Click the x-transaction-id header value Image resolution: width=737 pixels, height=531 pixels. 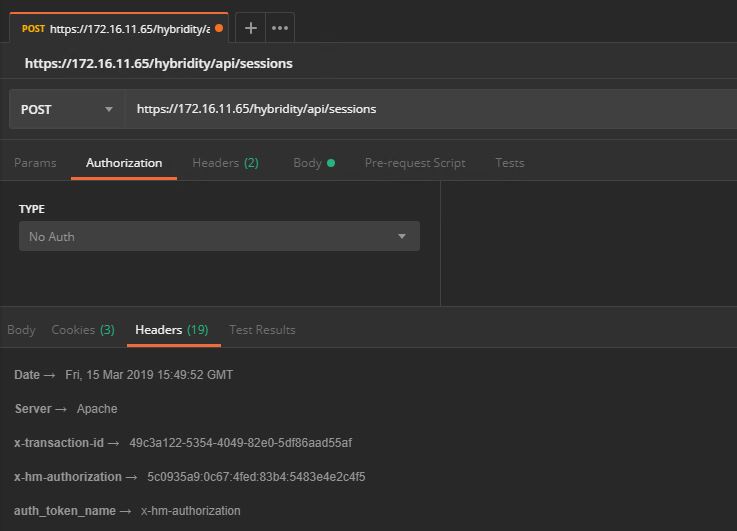(240, 443)
